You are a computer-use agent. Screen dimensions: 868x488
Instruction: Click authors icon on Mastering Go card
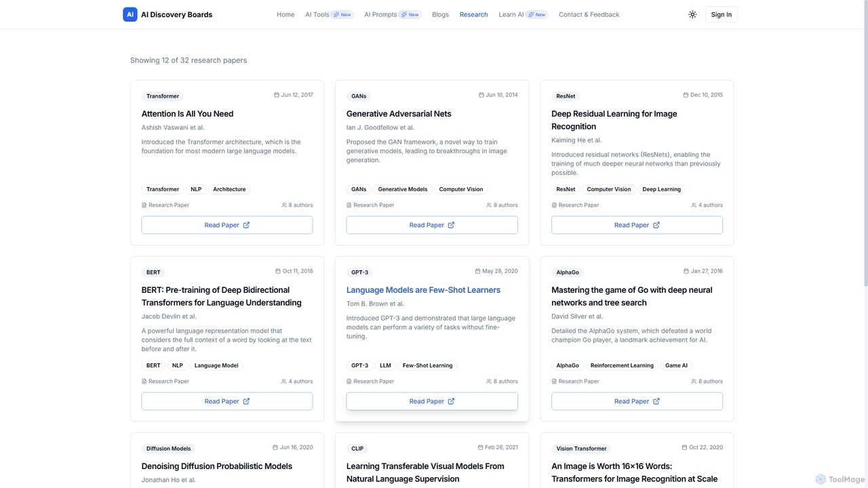pos(694,381)
